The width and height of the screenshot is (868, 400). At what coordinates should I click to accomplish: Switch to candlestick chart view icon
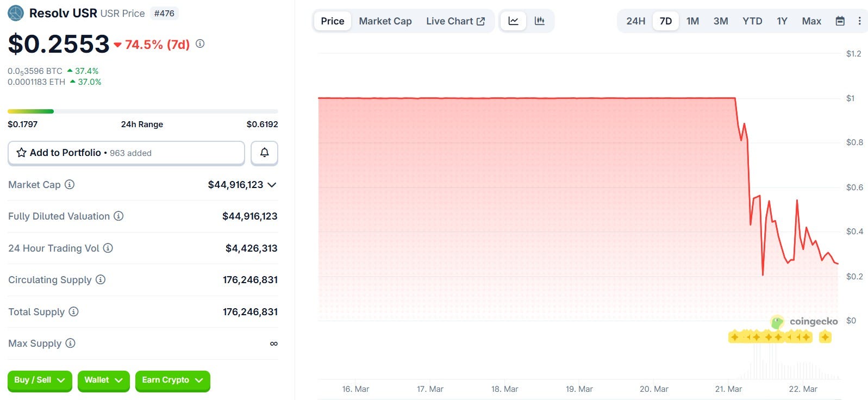click(x=540, y=21)
